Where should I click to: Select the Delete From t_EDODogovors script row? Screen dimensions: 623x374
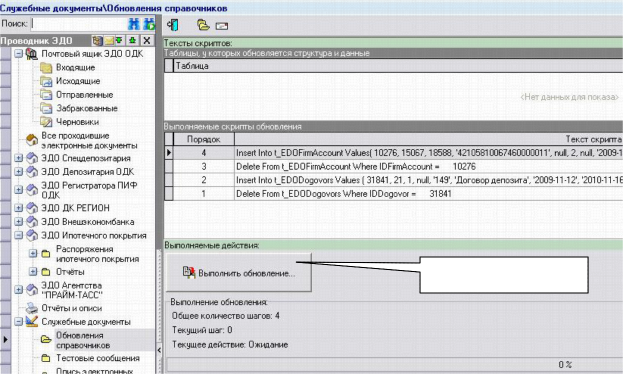point(393,194)
